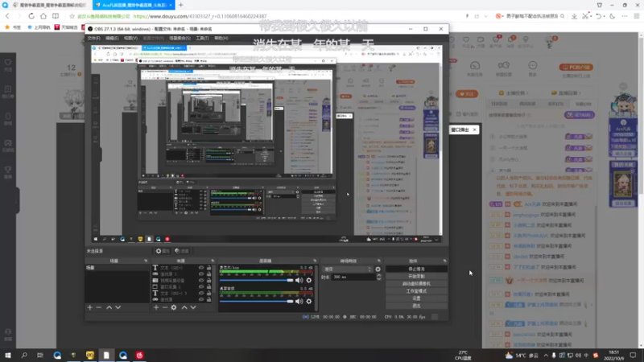Click 工作室模式 studio mode button

tap(416, 291)
